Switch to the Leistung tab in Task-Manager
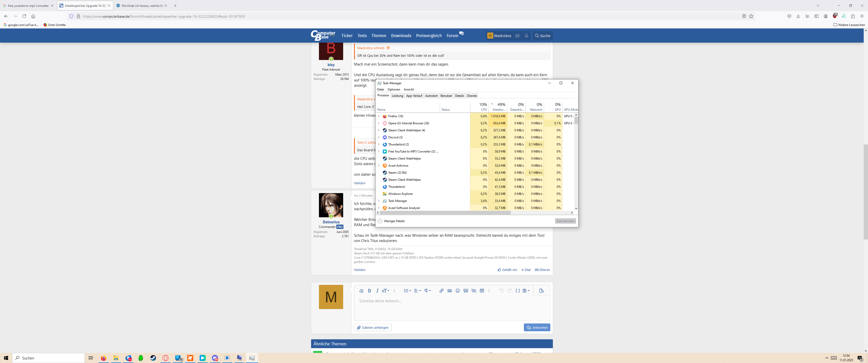Image resolution: width=868 pixels, height=363 pixels. coord(397,96)
